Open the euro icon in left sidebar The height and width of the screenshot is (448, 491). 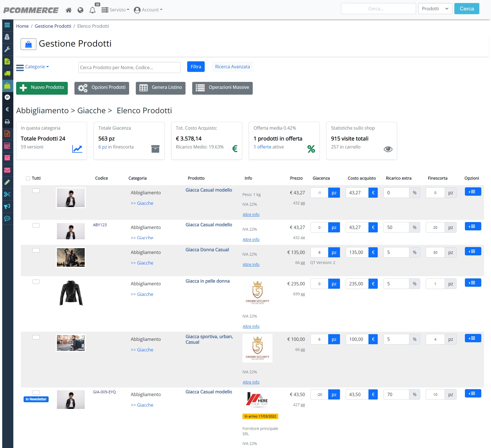pyautogui.click(x=7, y=109)
